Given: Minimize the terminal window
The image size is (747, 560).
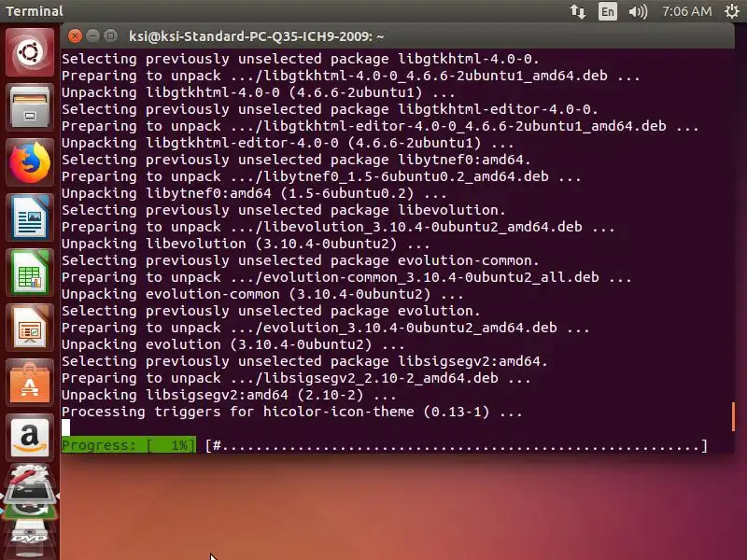Looking at the screenshot, I should (x=92, y=35).
